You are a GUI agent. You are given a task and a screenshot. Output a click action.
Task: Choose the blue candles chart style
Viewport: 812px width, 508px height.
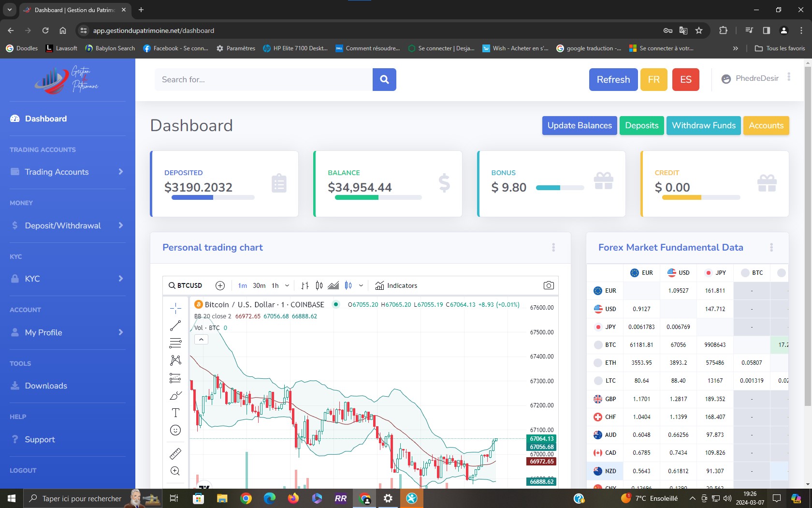(x=348, y=285)
